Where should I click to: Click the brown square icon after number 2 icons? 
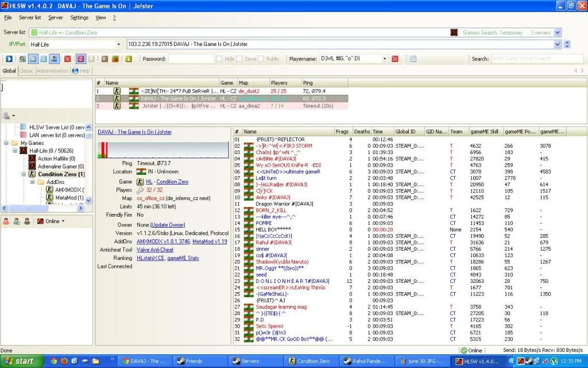tap(105, 59)
